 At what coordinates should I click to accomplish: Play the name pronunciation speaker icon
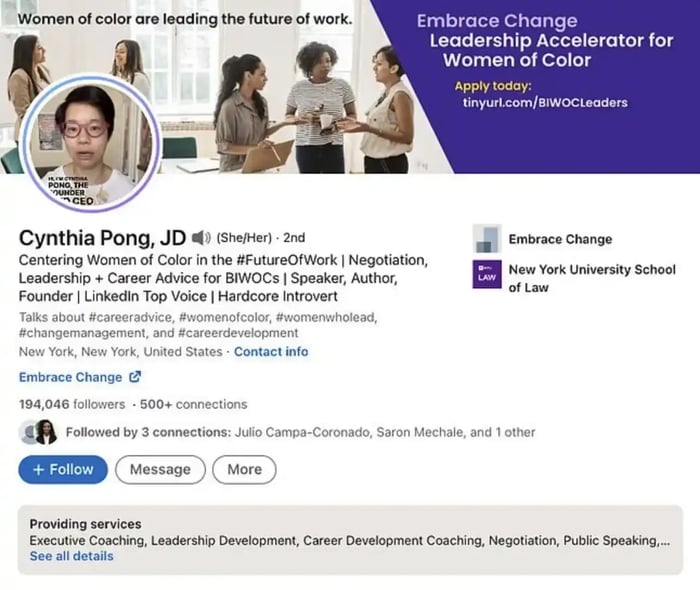point(201,238)
